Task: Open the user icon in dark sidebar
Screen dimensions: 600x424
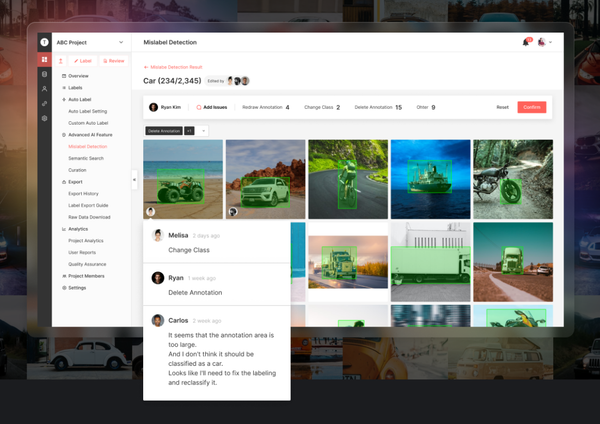Action: [x=44, y=89]
